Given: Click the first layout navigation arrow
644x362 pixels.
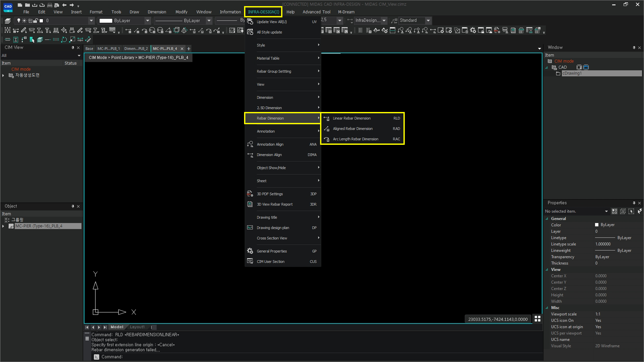Looking at the screenshot, I should 87,327.
